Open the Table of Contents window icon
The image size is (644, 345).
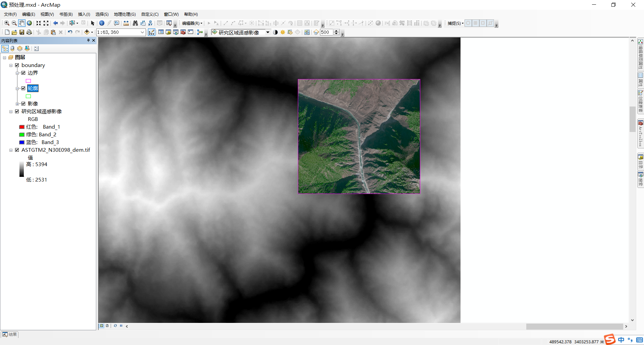click(x=161, y=32)
